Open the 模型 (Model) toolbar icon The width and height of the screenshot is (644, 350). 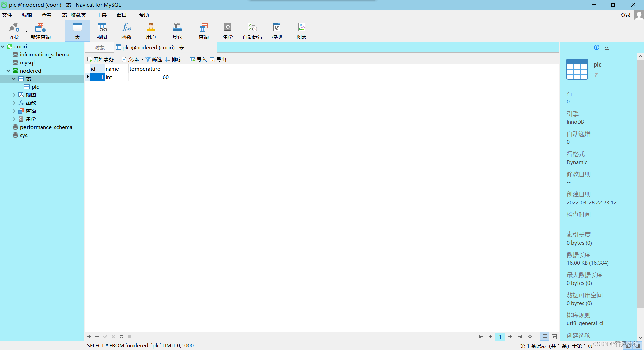[x=276, y=30]
